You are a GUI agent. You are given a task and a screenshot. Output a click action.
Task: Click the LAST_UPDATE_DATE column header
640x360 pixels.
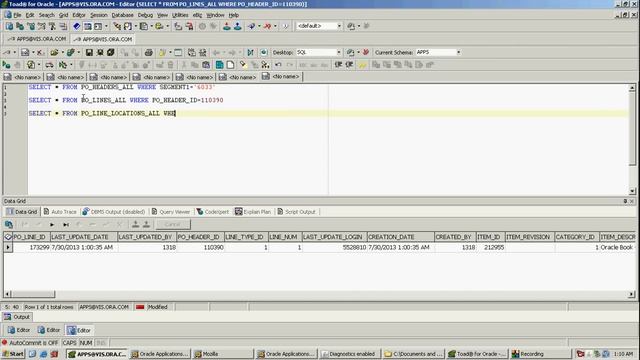point(84,237)
